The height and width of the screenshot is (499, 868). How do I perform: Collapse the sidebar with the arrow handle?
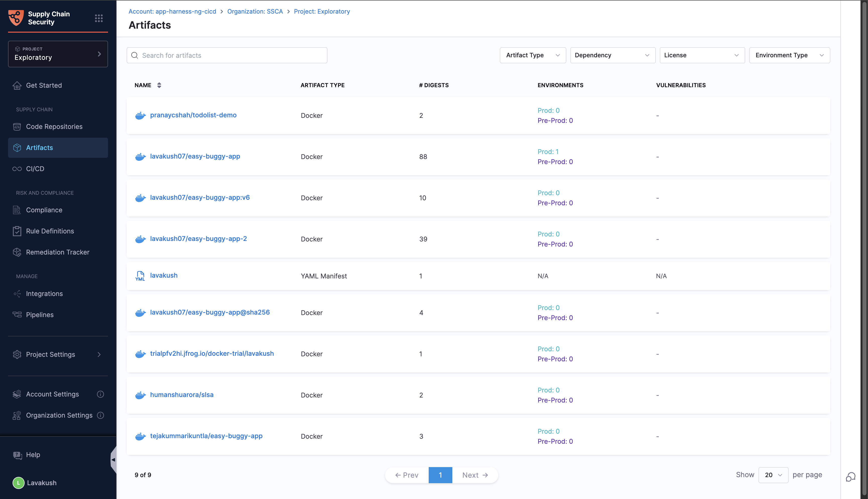(113, 460)
